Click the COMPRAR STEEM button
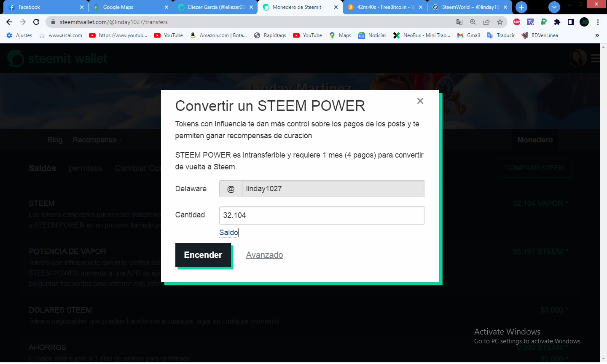 (x=534, y=168)
